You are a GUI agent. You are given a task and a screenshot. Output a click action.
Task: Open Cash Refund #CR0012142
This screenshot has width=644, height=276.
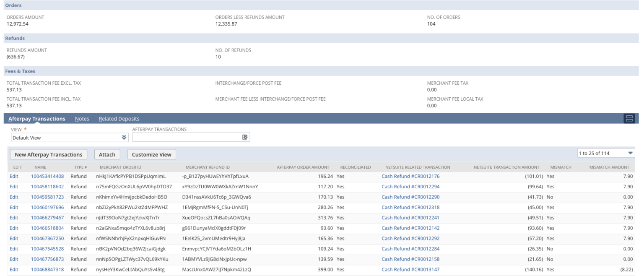410,228
